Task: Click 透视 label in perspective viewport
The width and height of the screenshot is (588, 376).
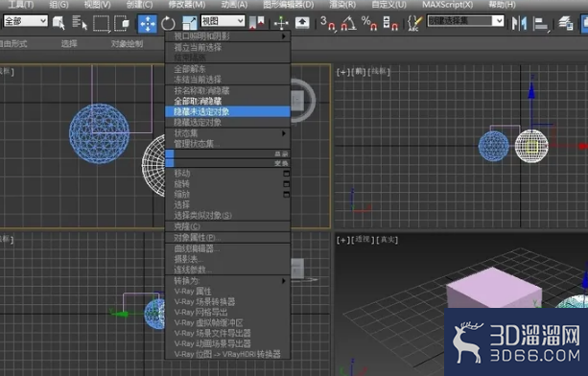Action: pyautogui.click(x=363, y=240)
